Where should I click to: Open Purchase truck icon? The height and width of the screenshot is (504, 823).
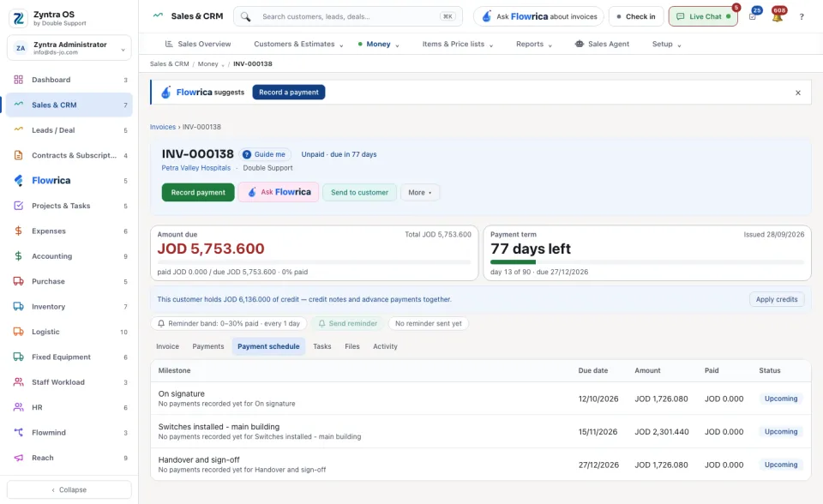click(x=18, y=281)
